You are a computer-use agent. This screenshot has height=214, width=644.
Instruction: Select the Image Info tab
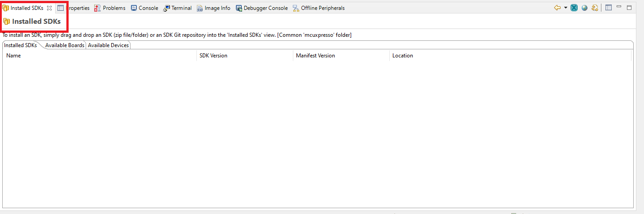tap(213, 8)
